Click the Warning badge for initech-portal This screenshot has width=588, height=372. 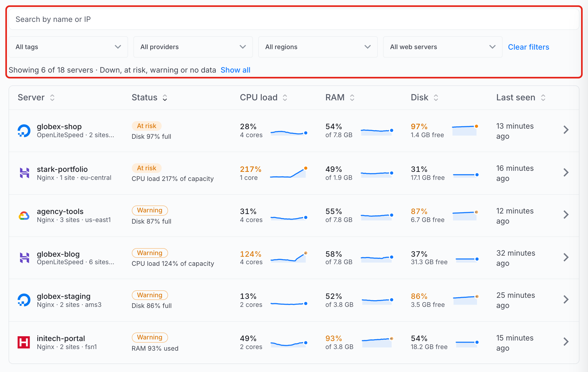click(x=150, y=337)
